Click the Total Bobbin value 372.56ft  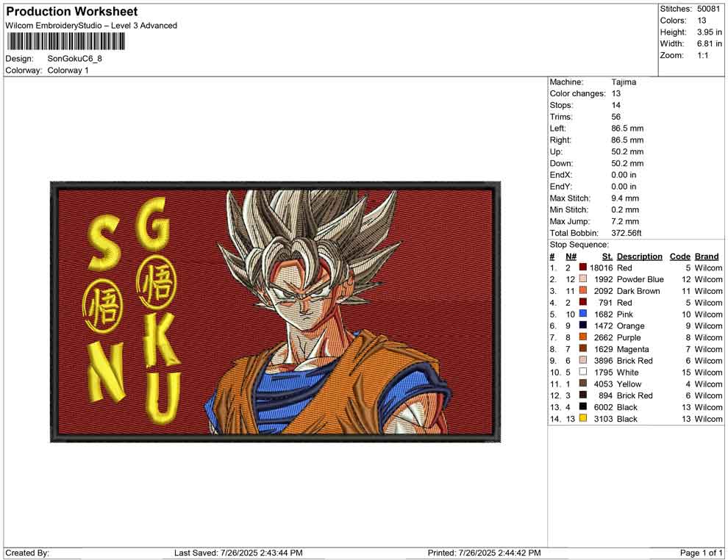click(627, 233)
